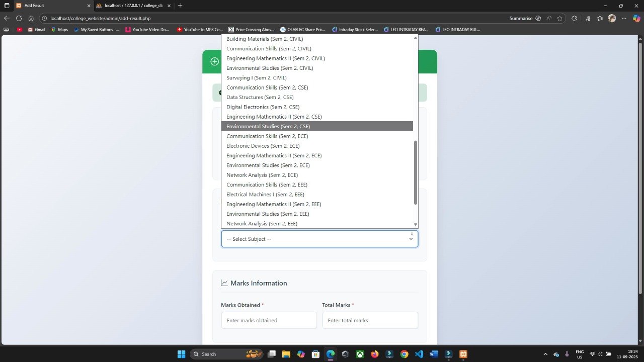Open the Copilot icon in Edge toolbar
Screen dimensions: 644x362
[636, 18]
